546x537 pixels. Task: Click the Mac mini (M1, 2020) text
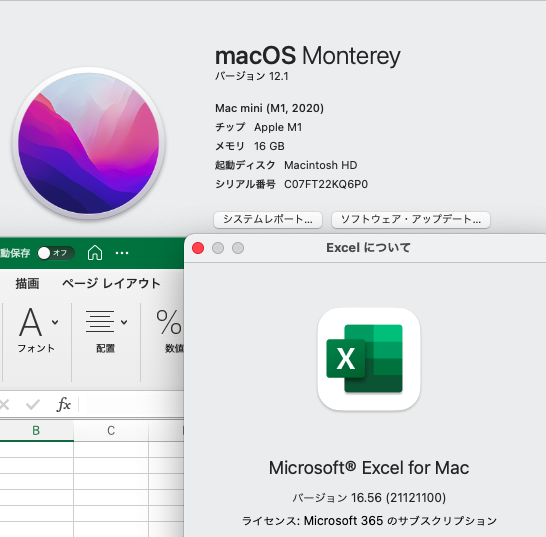tap(269, 108)
